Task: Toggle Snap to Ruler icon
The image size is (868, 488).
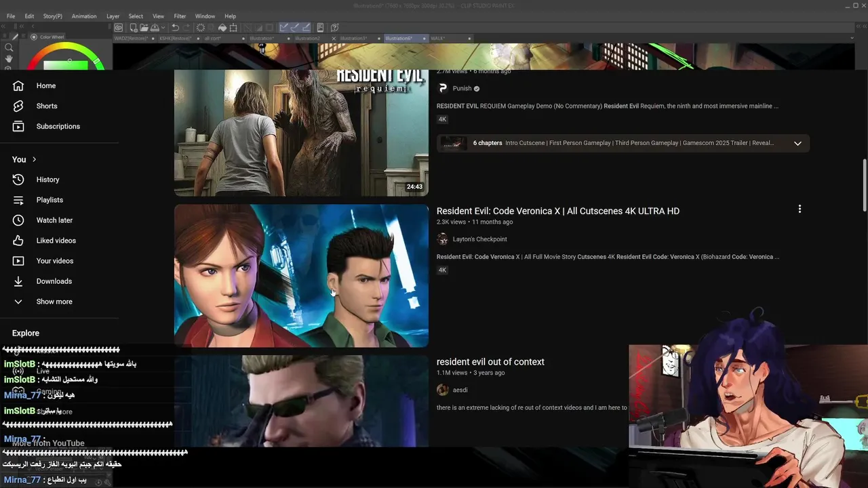Action: [283, 28]
